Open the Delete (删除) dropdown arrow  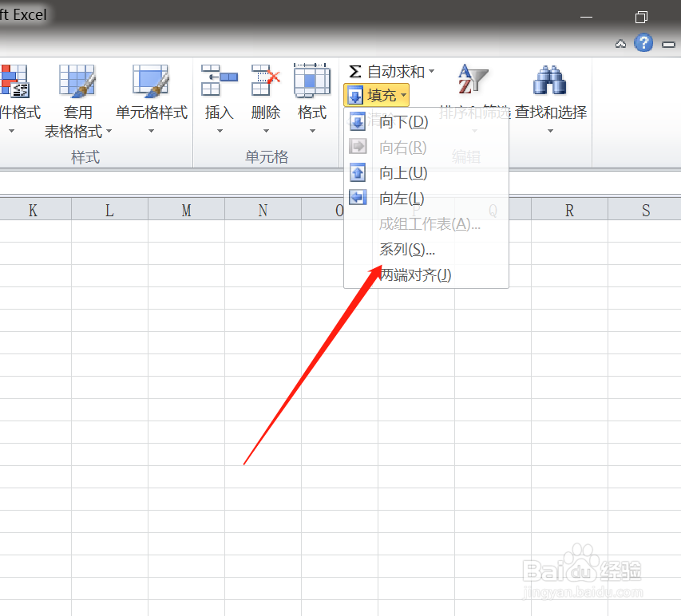click(266, 131)
